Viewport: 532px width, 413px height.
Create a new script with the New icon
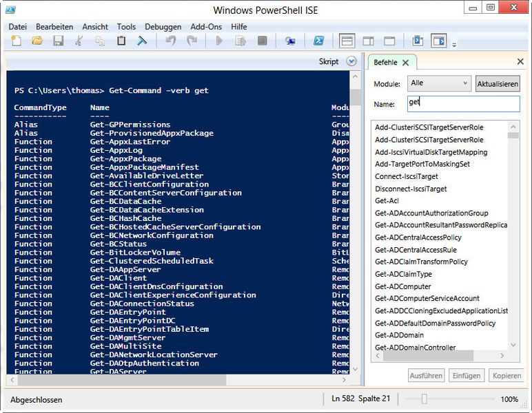click(x=16, y=41)
